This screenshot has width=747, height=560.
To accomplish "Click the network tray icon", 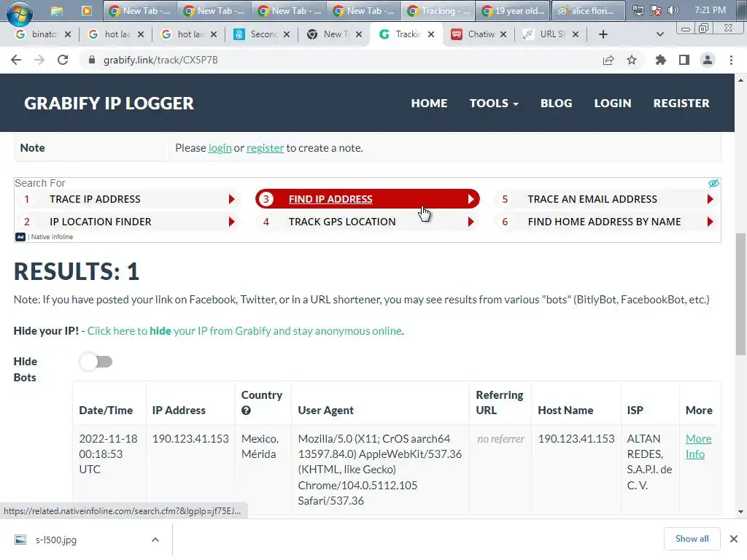I will pos(638,10).
